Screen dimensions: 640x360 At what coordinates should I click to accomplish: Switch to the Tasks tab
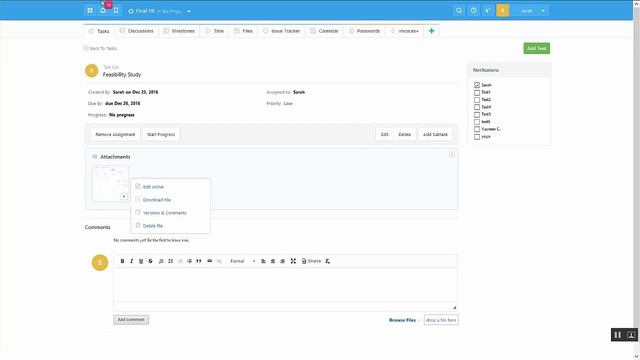(100, 31)
